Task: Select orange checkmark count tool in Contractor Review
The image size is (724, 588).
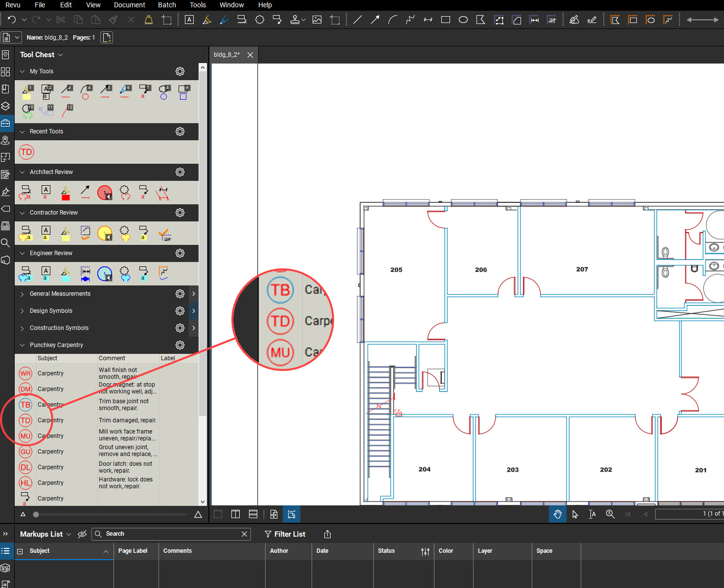Action: click(164, 234)
